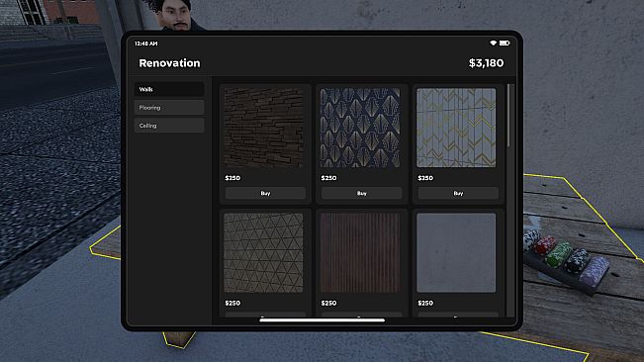Switch to the Flooring category
Viewport: 644px width, 362px height.
point(169,108)
